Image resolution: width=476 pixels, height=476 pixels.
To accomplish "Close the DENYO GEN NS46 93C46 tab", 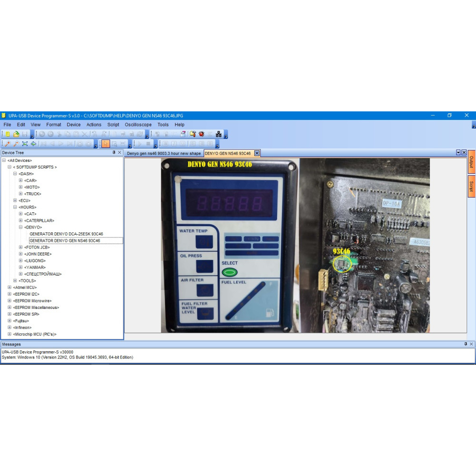I will [x=257, y=153].
